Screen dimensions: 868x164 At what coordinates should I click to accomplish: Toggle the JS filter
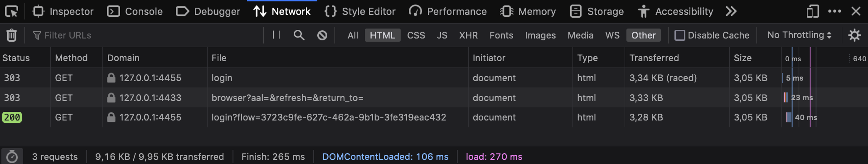442,35
